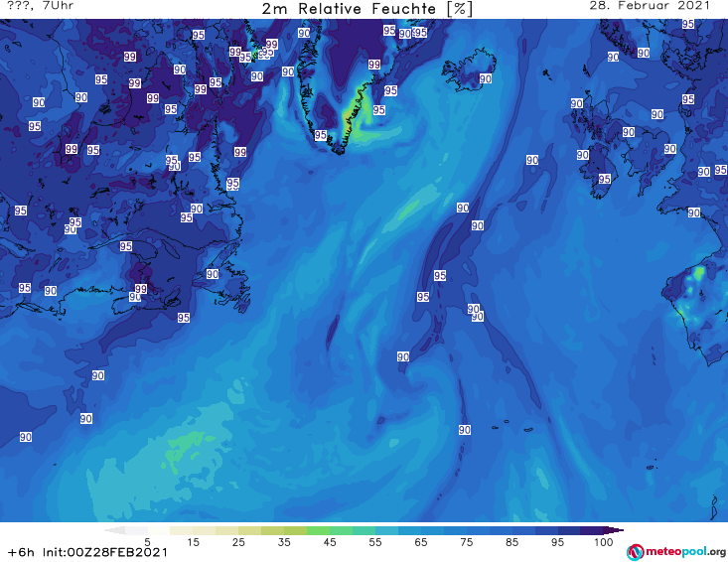Click the '+6h Init:00Z28FEB2021' forecast label
This screenshot has width=728, height=562.
pyautogui.click(x=87, y=552)
